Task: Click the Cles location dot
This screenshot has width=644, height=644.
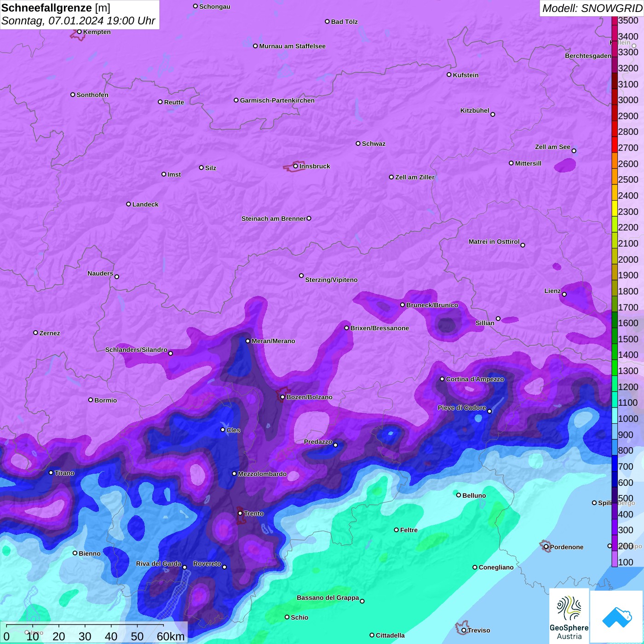Action: (223, 430)
